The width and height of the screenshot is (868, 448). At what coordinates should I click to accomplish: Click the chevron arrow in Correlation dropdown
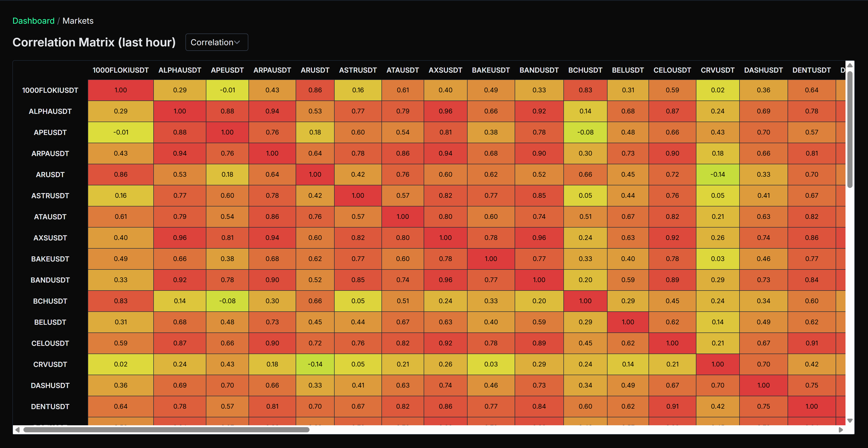(x=237, y=42)
